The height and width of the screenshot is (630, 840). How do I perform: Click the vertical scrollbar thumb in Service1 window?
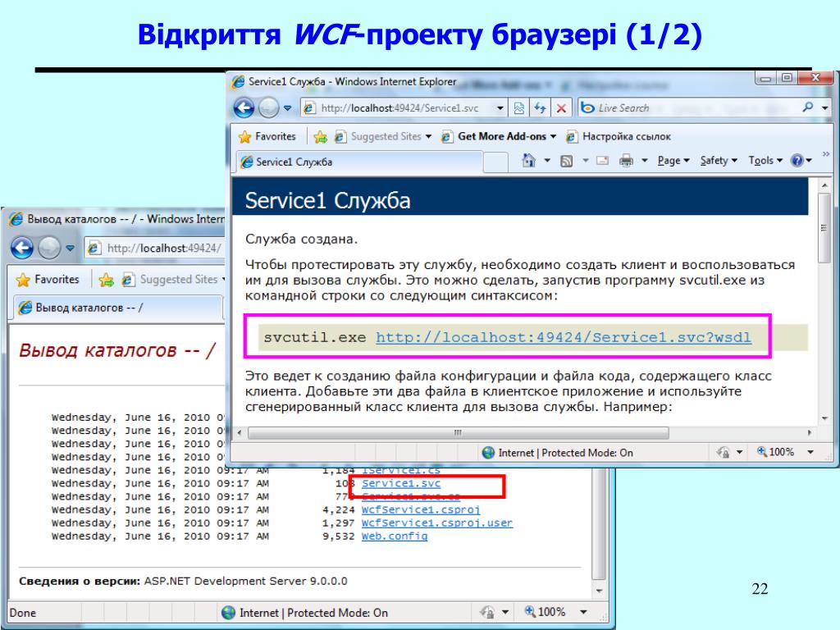click(824, 228)
